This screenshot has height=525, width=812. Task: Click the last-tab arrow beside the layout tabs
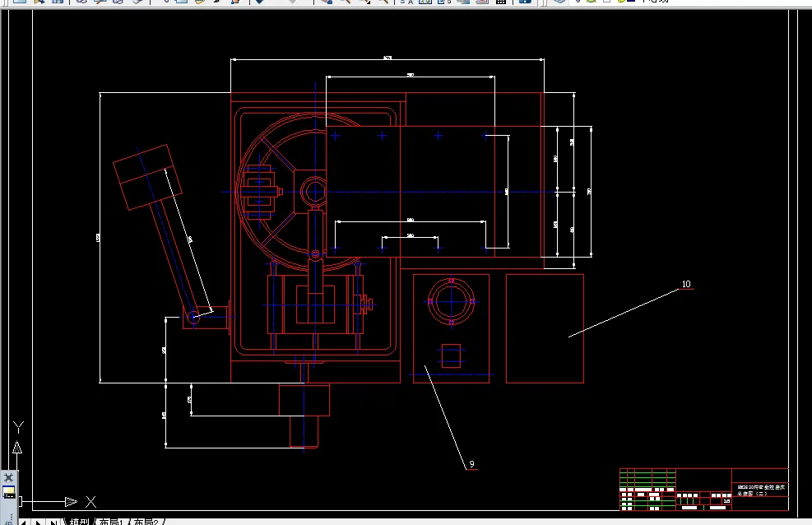pos(53,523)
